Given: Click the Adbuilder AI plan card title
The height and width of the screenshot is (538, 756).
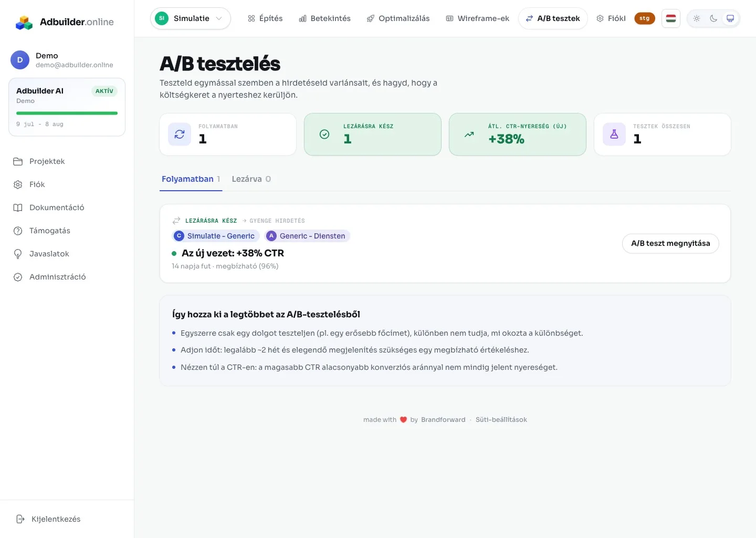Looking at the screenshot, I should (40, 91).
